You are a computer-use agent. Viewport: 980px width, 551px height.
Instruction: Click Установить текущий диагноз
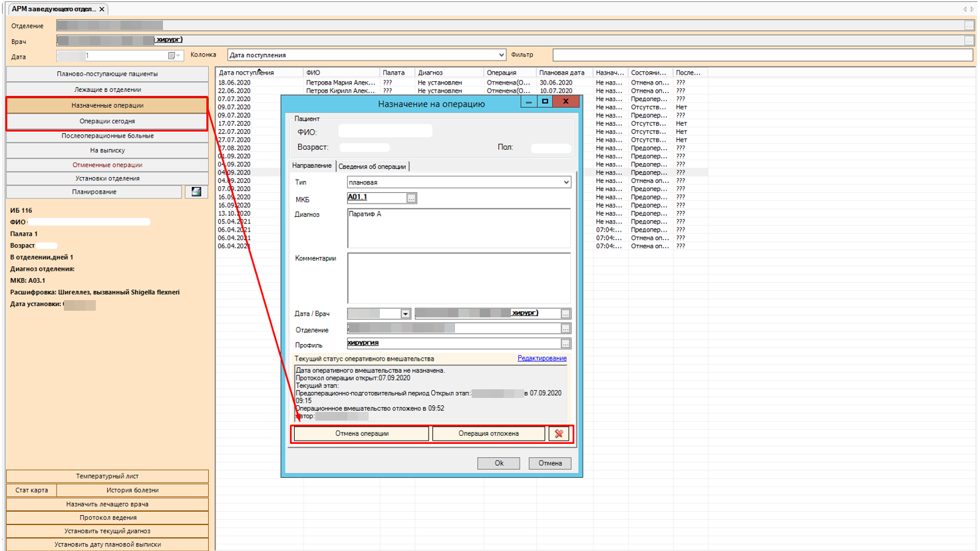coord(107,531)
